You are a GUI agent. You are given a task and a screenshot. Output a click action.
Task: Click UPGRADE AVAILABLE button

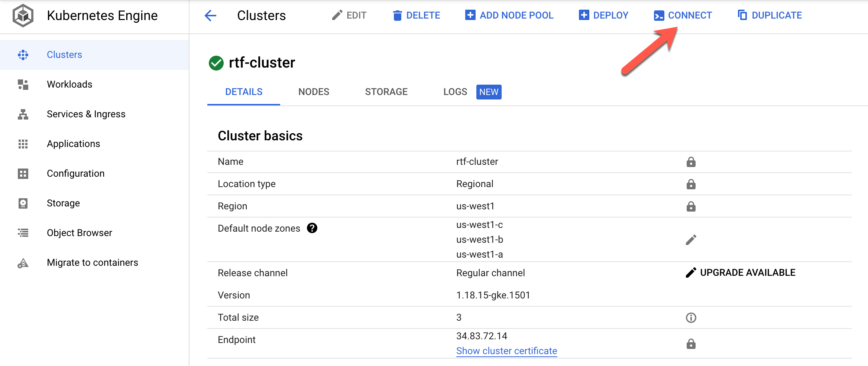pyautogui.click(x=741, y=272)
